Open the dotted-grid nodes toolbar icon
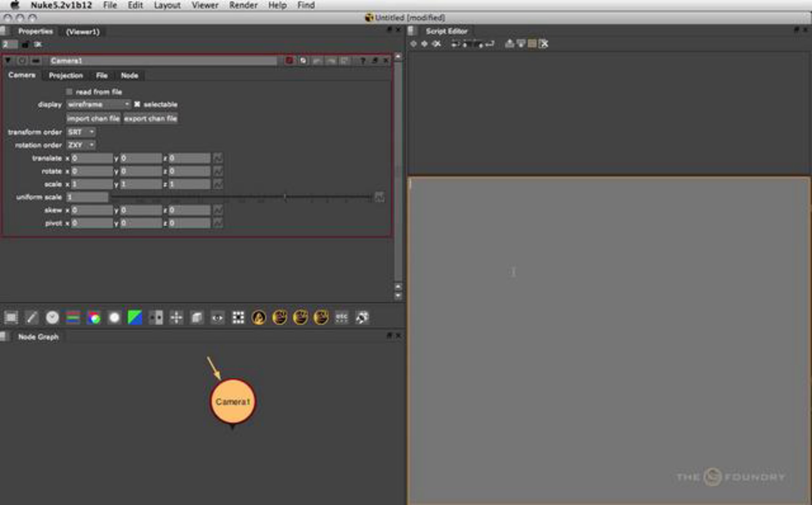 coord(238,318)
